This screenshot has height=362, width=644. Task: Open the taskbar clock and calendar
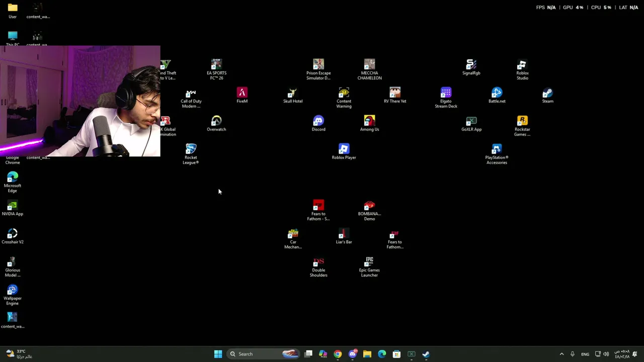point(622,354)
